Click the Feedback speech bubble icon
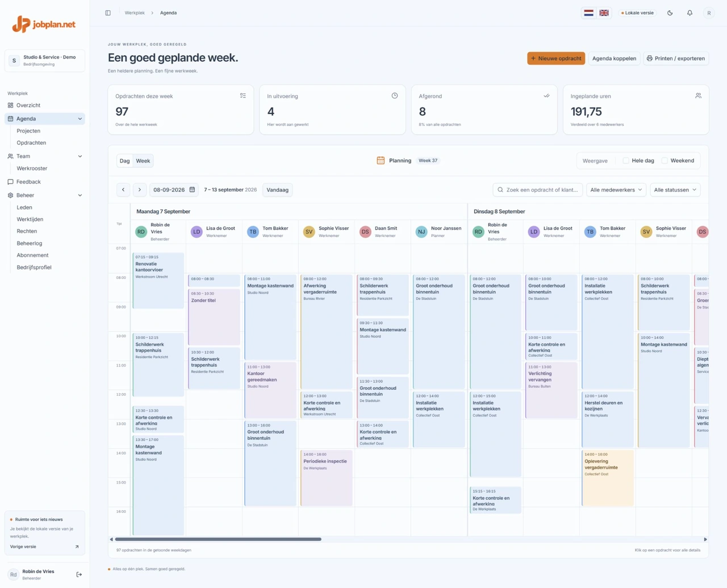The height and width of the screenshot is (588, 727). pyautogui.click(x=10, y=182)
